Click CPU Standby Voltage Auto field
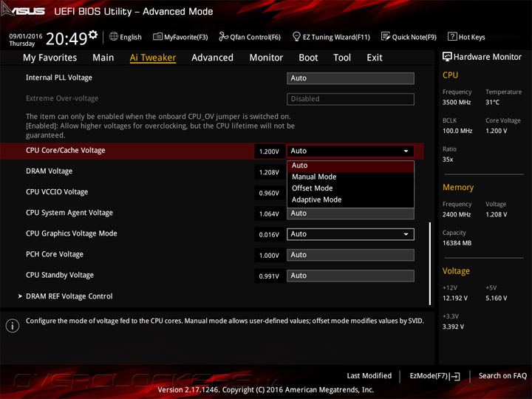 350,276
